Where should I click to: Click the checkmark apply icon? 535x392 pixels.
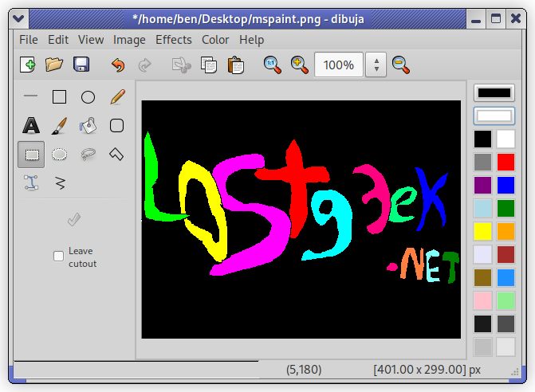73,220
